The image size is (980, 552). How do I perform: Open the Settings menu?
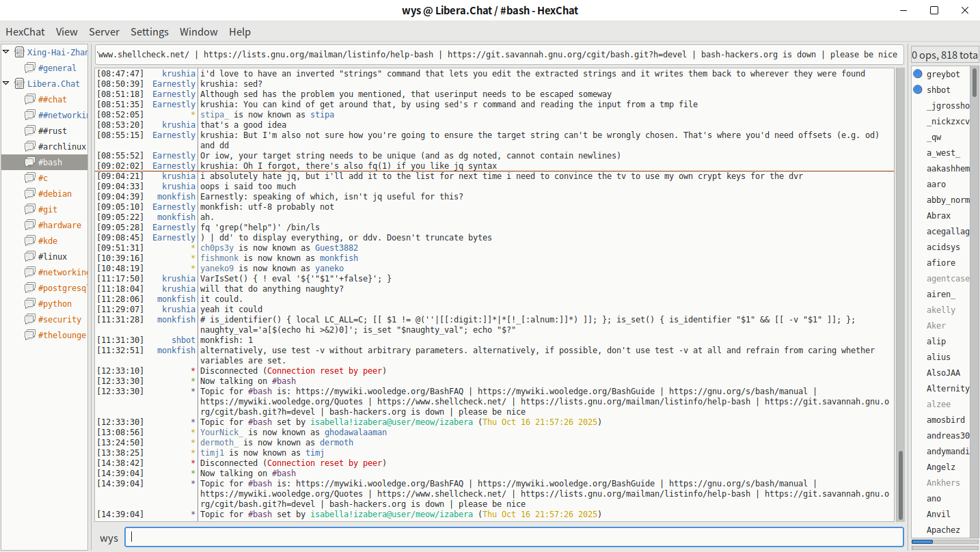pos(149,31)
